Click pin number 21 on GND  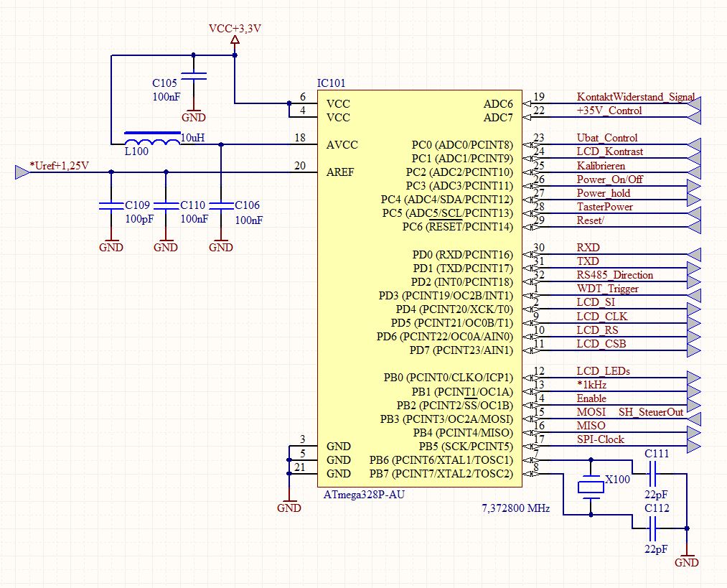coord(300,467)
